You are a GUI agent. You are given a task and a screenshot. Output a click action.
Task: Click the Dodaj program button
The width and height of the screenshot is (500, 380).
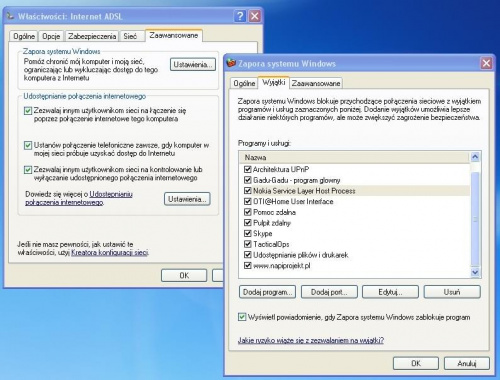(267, 292)
